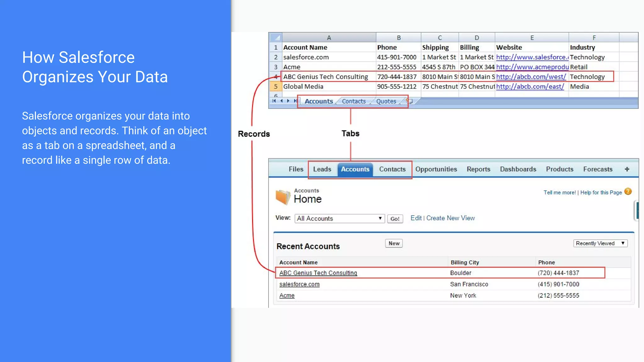The height and width of the screenshot is (362, 644).
Task: Open the Reports tab
Action: [478, 169]
